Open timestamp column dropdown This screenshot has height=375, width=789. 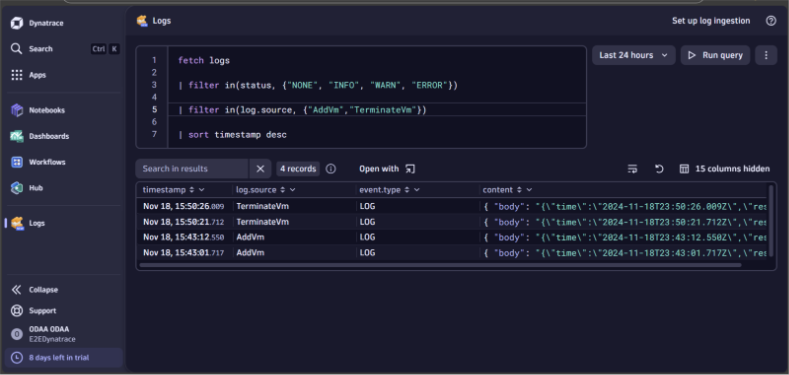tap(202, 190)
